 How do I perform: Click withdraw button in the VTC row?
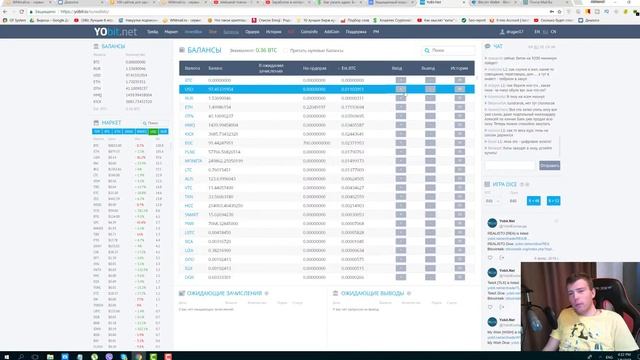tap(430, 188)
